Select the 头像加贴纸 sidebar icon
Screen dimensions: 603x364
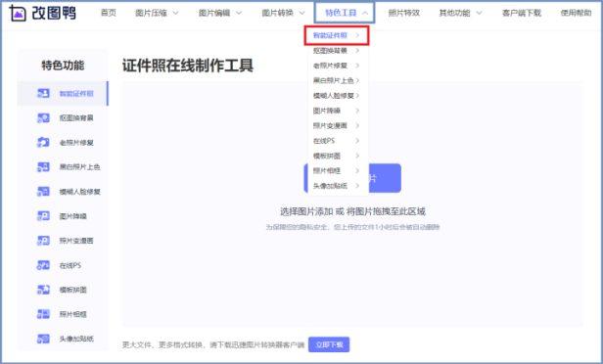pos(43,339)
